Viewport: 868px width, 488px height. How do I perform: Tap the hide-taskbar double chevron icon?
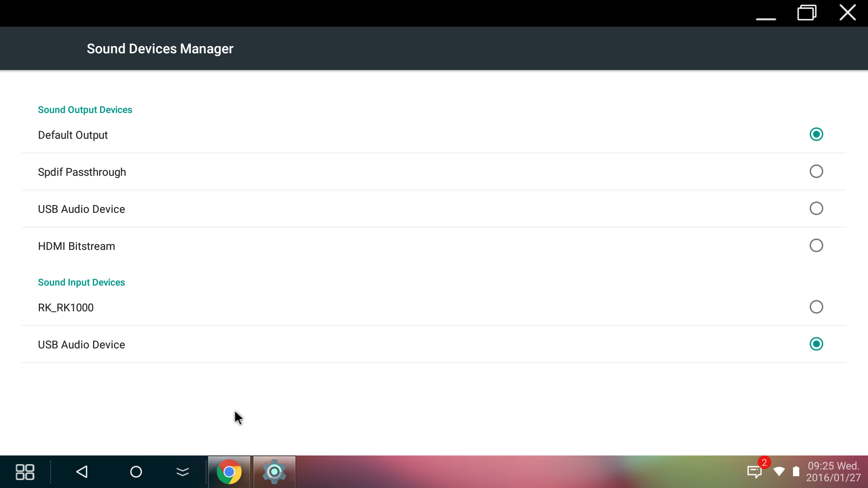(183, 472)
